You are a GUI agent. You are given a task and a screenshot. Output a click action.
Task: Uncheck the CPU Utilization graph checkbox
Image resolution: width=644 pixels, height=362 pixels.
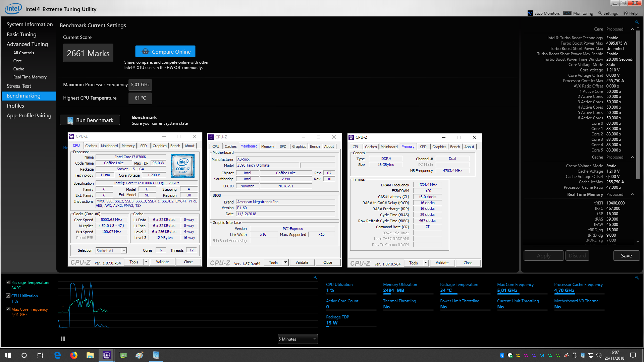pyautogui.click(x=8, y=296)
